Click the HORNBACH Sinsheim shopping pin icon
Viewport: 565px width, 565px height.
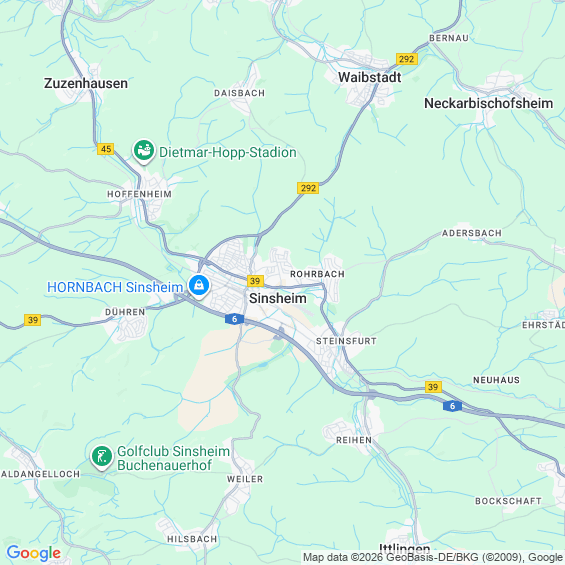point(199,286)
